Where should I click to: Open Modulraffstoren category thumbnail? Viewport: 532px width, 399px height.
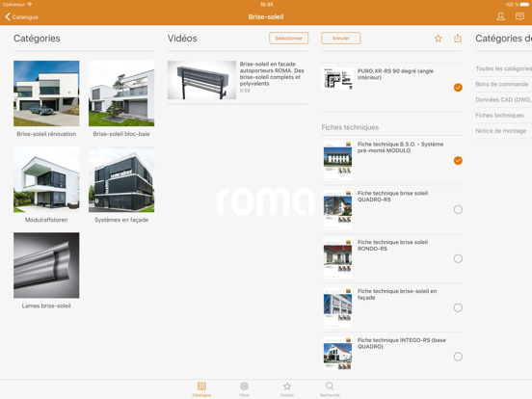(46, 179)
